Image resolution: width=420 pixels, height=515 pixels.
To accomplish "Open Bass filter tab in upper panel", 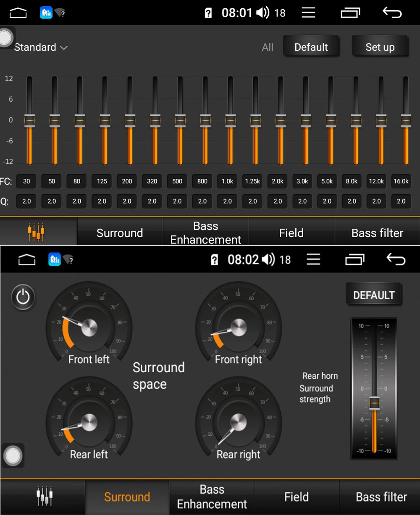I will pos(377,233).
